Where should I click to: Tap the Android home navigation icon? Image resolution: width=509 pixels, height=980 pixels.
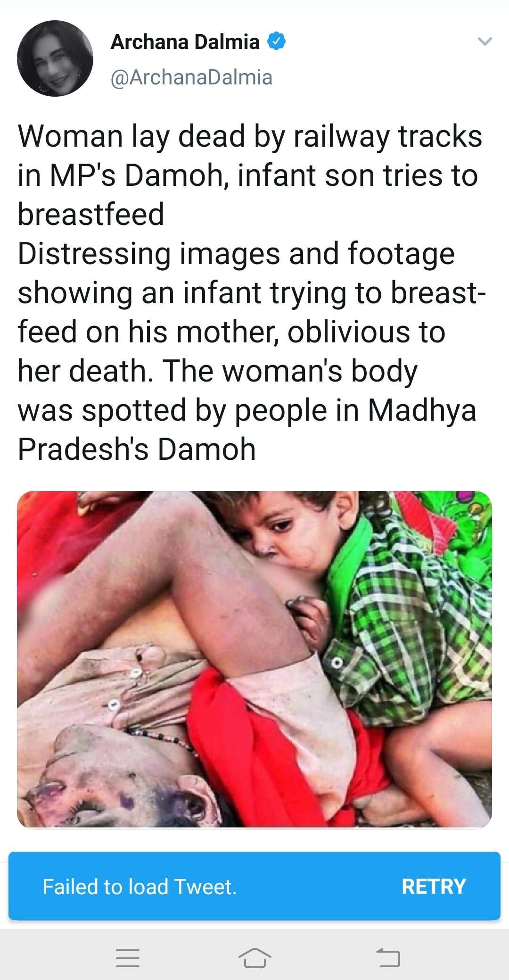point(254,957)
